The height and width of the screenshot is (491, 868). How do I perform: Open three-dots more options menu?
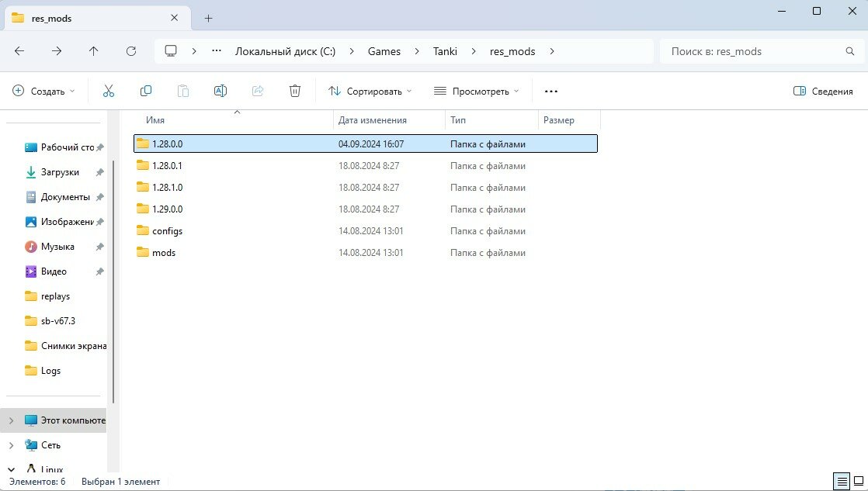tap(551, 91)
